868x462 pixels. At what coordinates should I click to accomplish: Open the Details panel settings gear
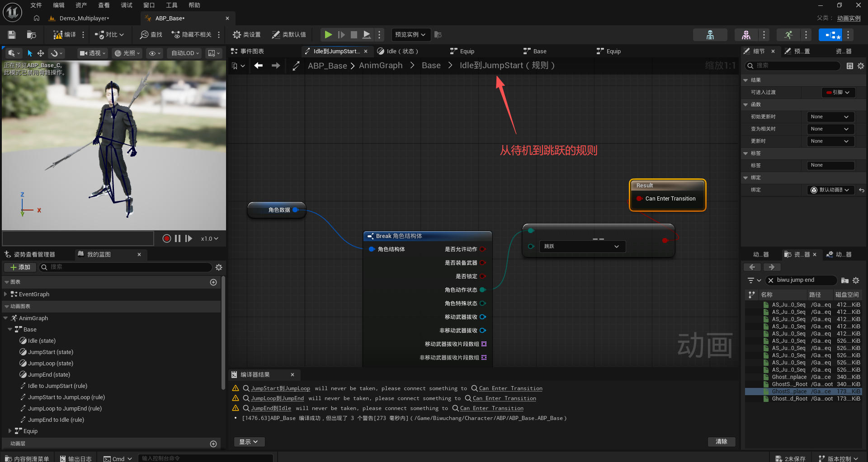[861, 66]
